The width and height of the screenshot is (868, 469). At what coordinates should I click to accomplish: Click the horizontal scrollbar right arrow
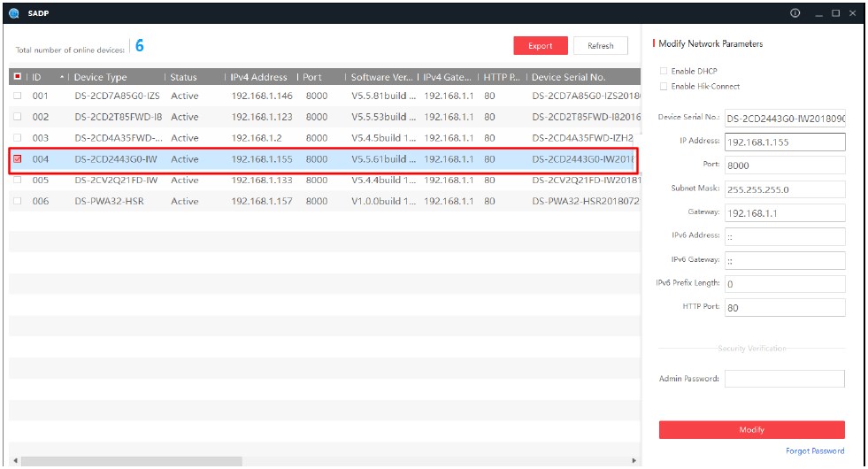(x=633, y=461)
